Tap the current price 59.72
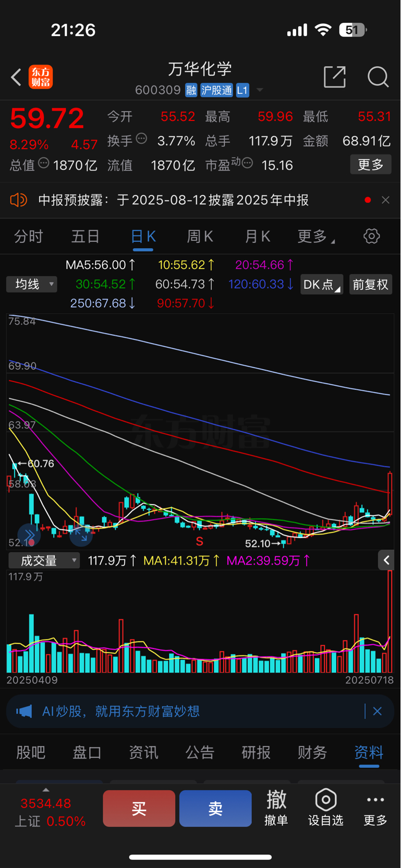The image size is (401, 868). coord(47,118)
